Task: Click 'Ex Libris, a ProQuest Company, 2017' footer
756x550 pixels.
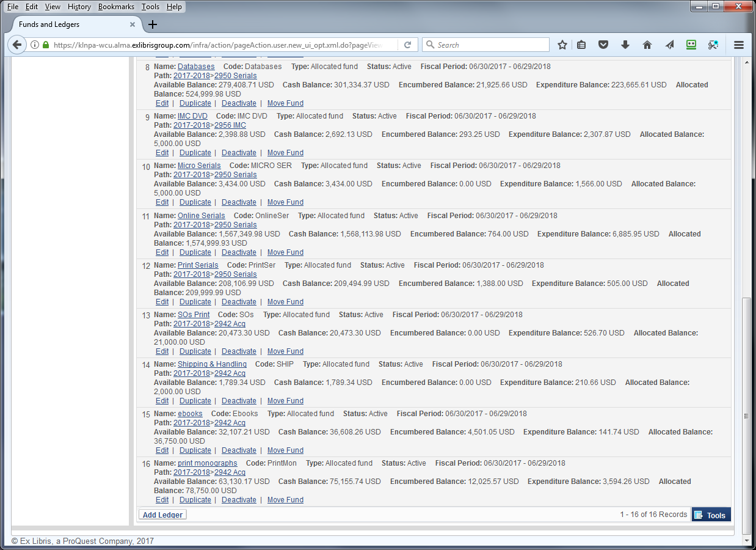Action: [x=82, y=541]
